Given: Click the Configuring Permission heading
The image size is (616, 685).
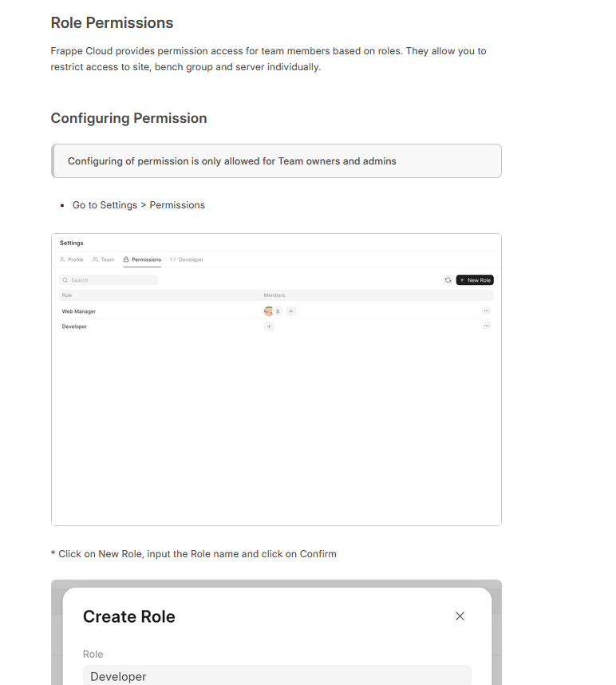Looking at the screenshot, I should pyautogui.click(x=128, y=118).
